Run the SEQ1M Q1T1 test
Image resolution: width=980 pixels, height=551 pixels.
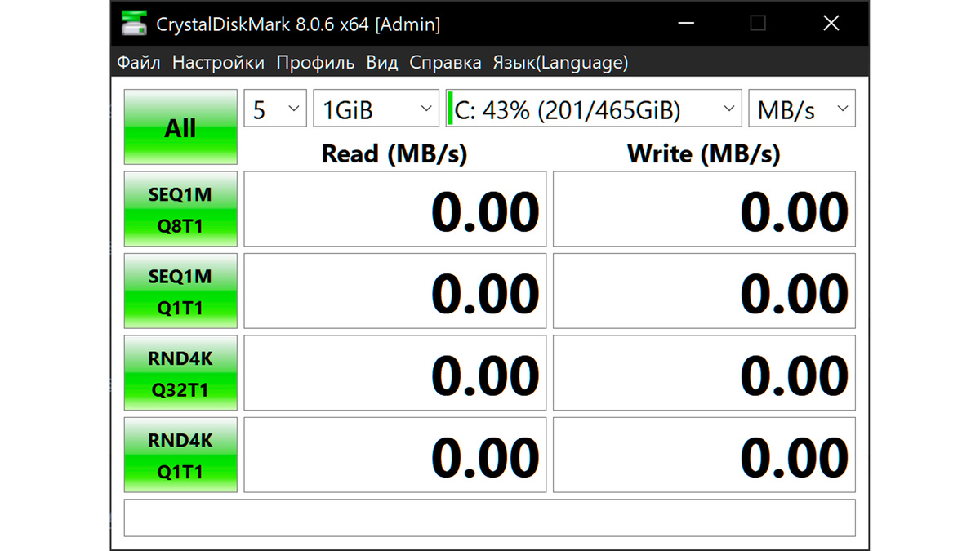click(x=180, y=291)
